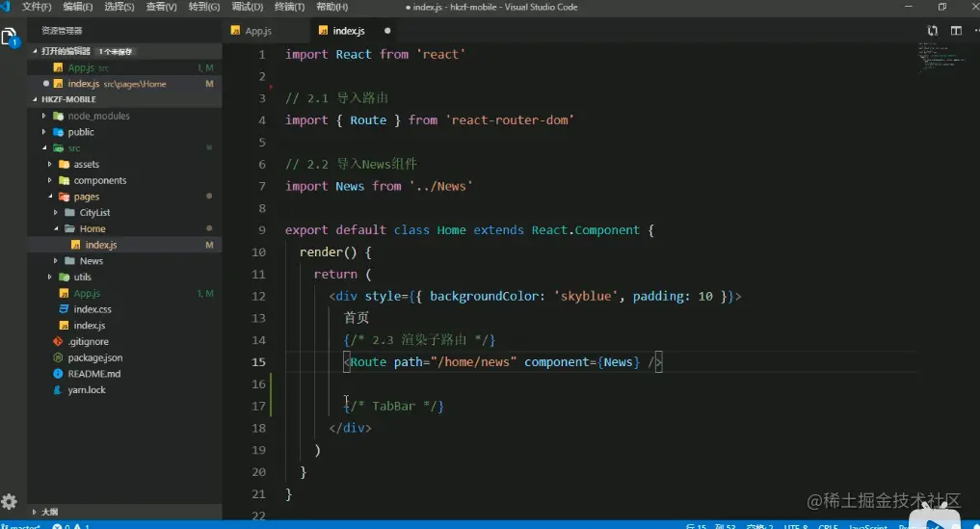Click the README.md info icon
Screen dimensions: 980x529
(58, 374)
